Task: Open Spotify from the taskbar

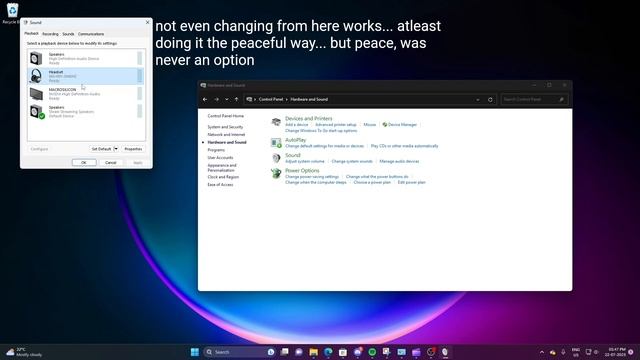Action: pos(372,352)
